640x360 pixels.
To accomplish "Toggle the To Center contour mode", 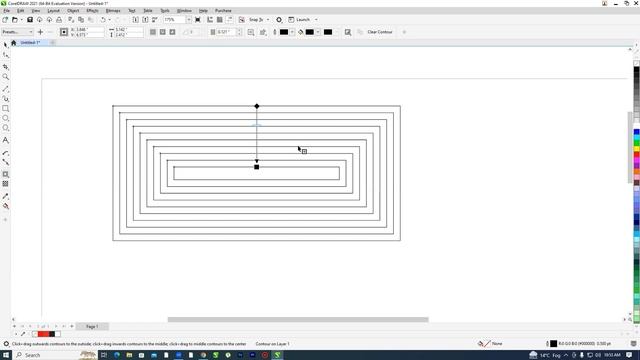I will click(153, 32).
